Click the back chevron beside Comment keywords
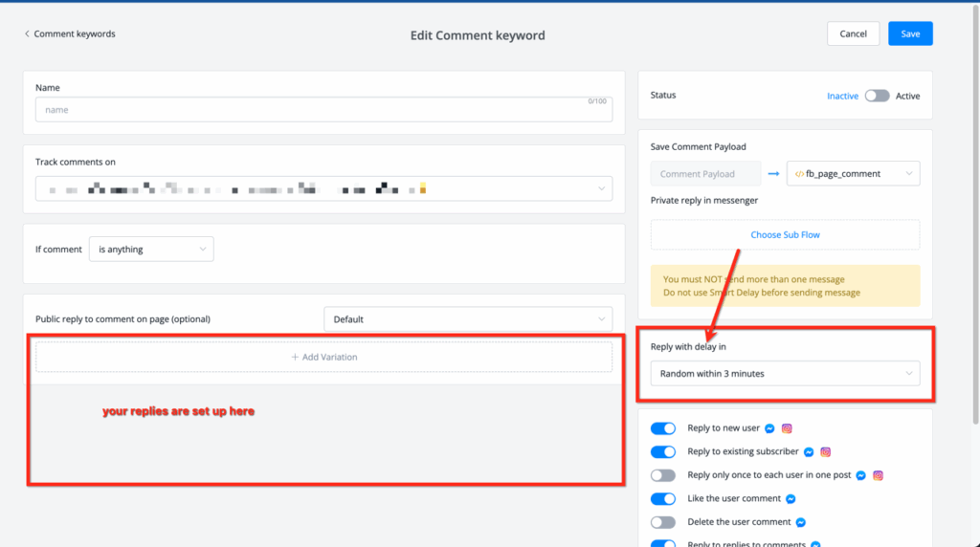 tap(27, 34)
